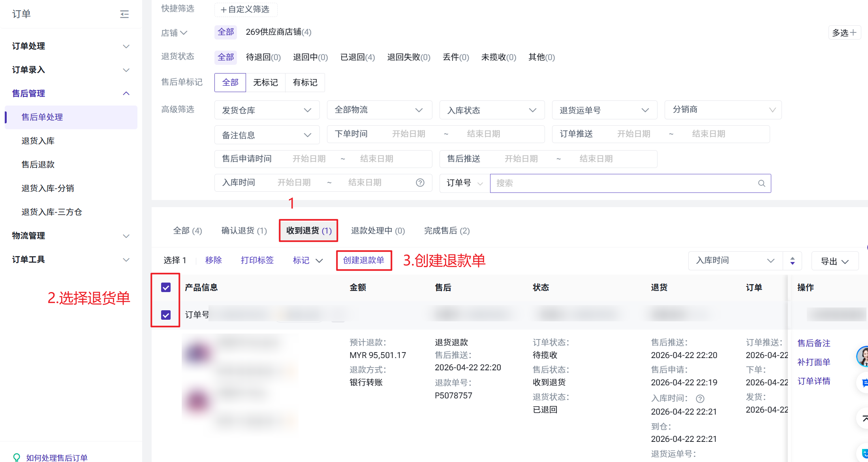Switch to 完成售后 tab
The height and width of the screenshot is (462, 868).
[x=447, y=231]
